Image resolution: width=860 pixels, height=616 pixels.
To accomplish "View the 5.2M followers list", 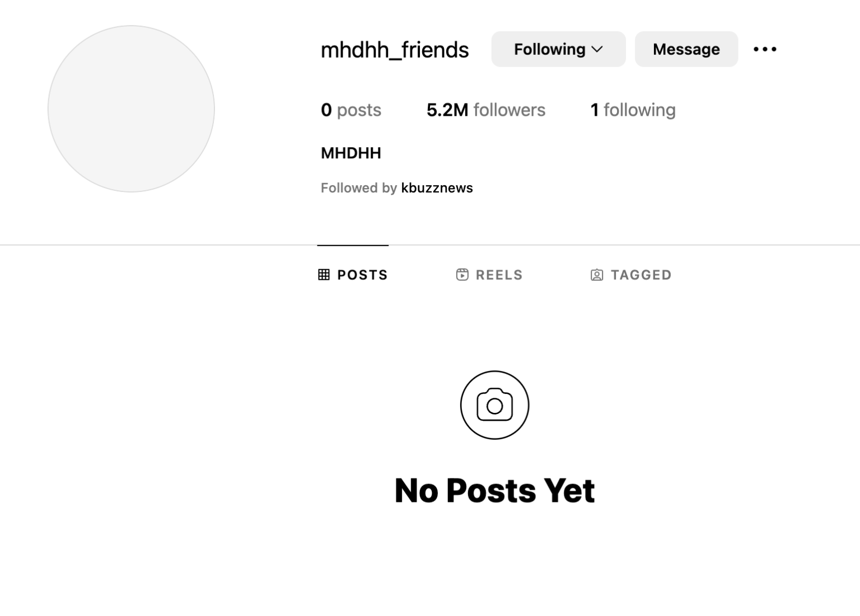I will point(485,110).
